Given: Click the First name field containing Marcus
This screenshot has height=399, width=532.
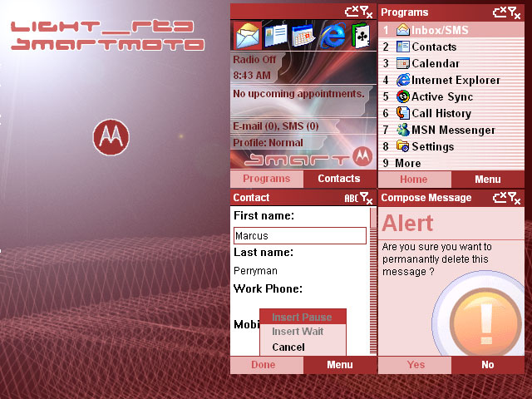Looking at the screenshot, I should pyautogui.click(x=300, y=235).
